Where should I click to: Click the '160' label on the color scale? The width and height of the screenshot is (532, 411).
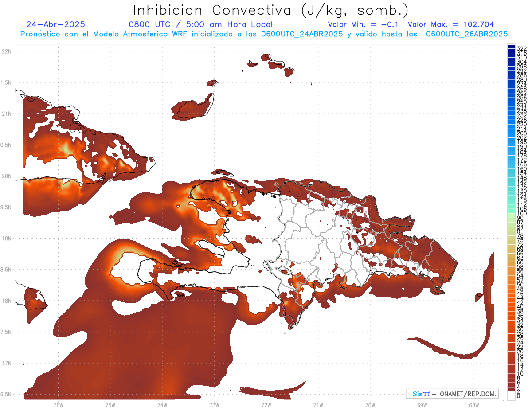click(522, 169)
